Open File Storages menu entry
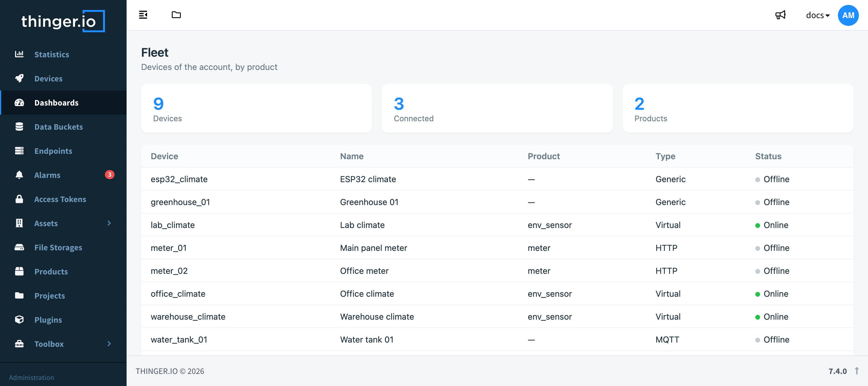The width and height of the screenshot is (868, 386). (x=63, y=248)
